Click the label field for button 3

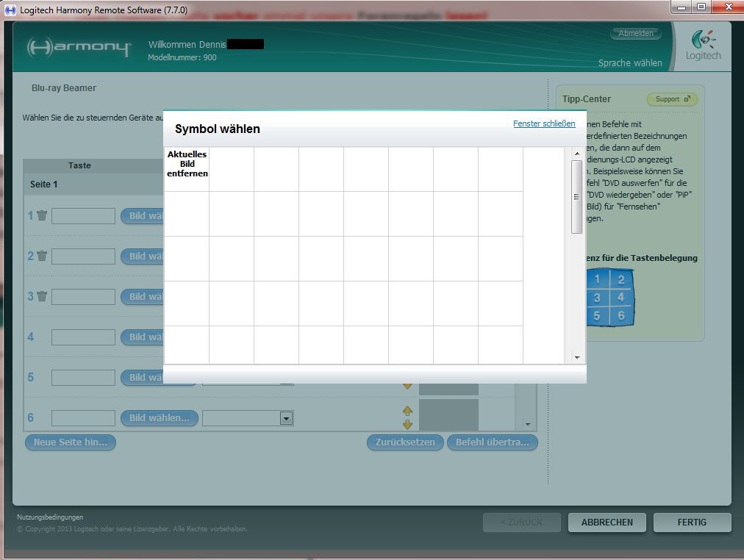(84, 297)
